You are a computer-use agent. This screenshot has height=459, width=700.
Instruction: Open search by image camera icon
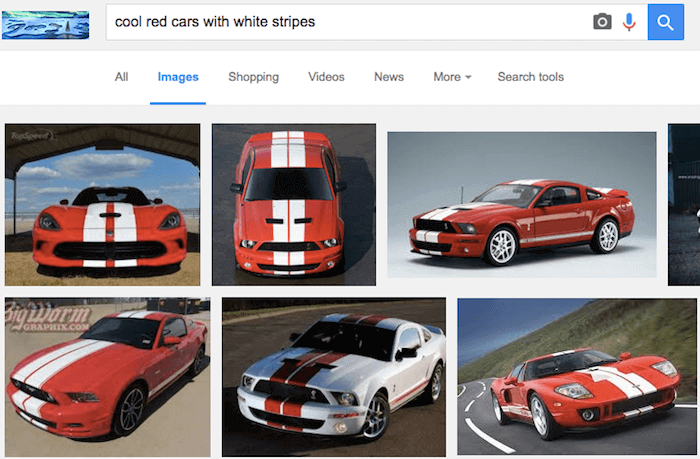[x=602, y=21]
